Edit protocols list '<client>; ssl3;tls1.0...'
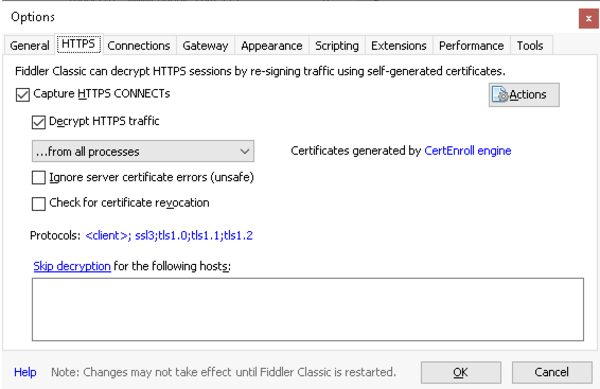Image resolution: width=600 pixels, height=389 pixels. [169, 235]
